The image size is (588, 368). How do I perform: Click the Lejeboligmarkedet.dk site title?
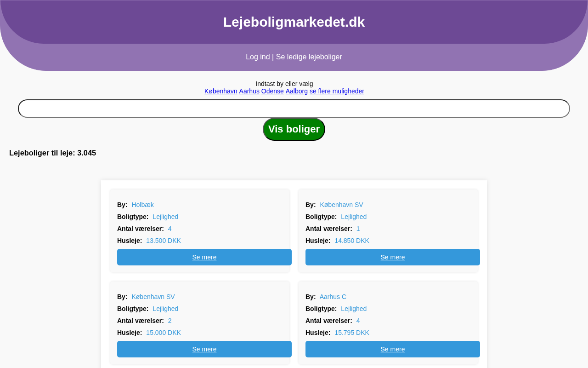pos(294,22)
